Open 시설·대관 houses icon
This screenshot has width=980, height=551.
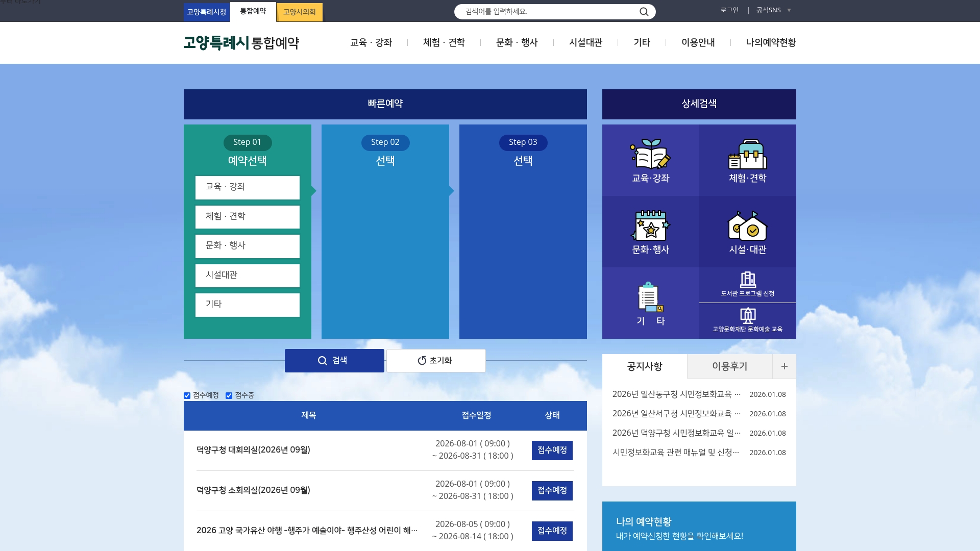tap(747, 226)
